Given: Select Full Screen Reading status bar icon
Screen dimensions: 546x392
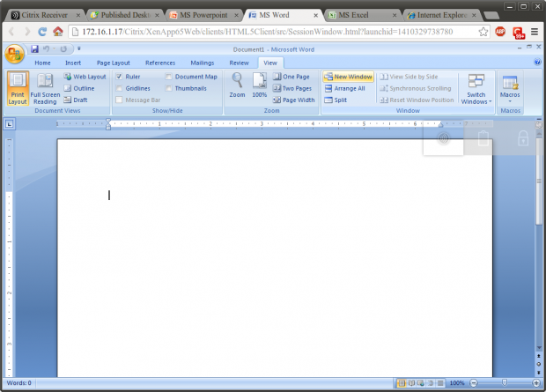Looking at the screenshot, I should [x=411, y=383].
